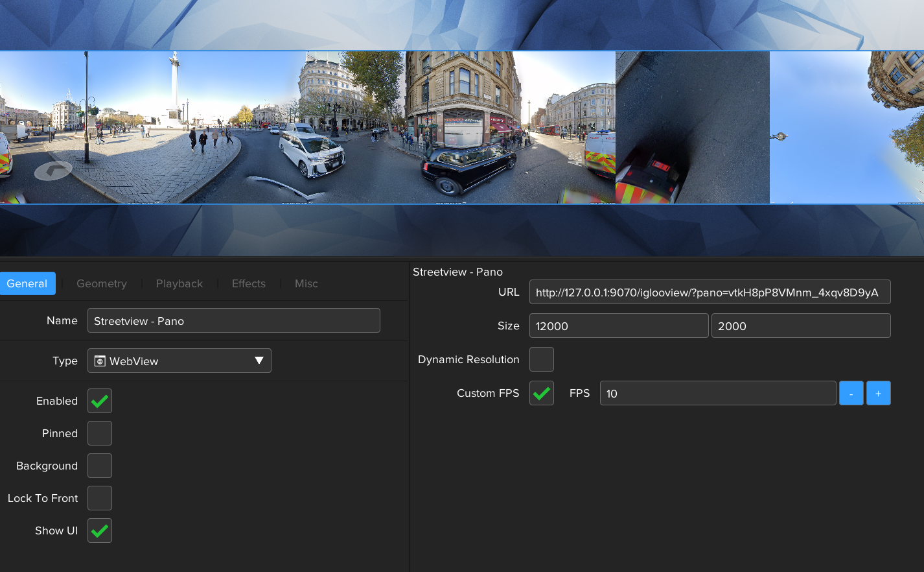Switch to the Effects tab
Image resolution: width=924 pixels, height=572 pixels.
[248, 283]
